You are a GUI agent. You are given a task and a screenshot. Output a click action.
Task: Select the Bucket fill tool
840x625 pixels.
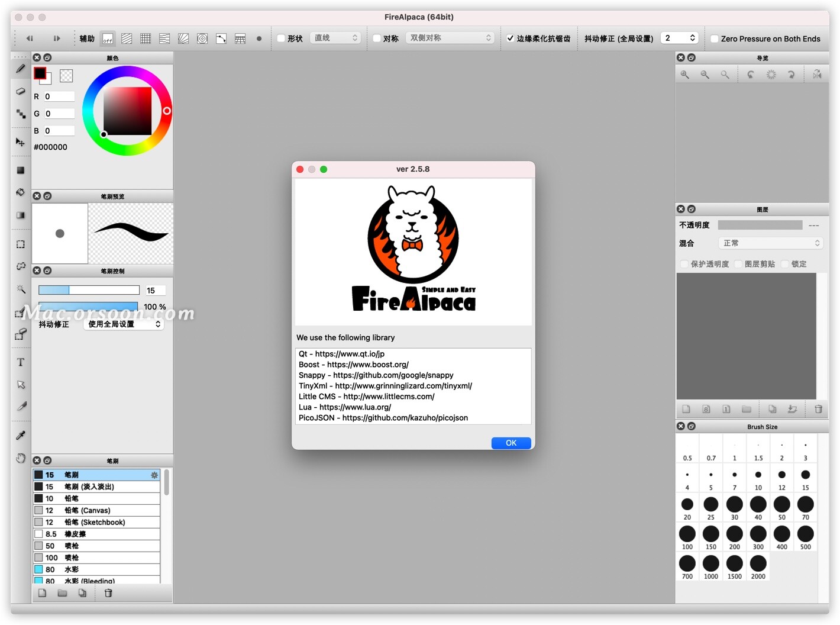tap(21, 192)
